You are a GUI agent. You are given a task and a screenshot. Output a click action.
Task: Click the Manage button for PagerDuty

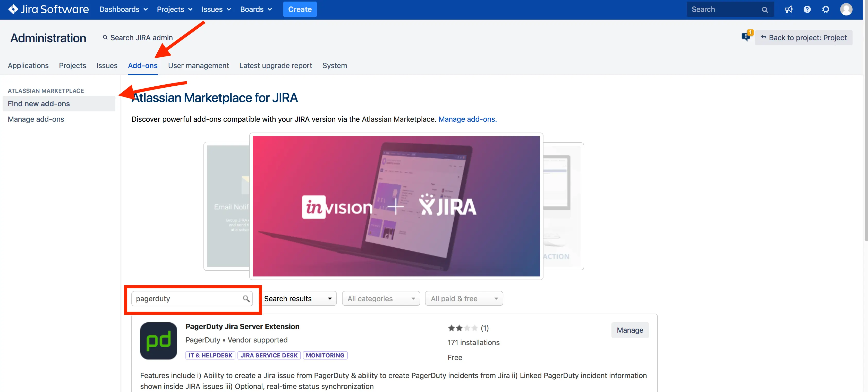(629, 330)
